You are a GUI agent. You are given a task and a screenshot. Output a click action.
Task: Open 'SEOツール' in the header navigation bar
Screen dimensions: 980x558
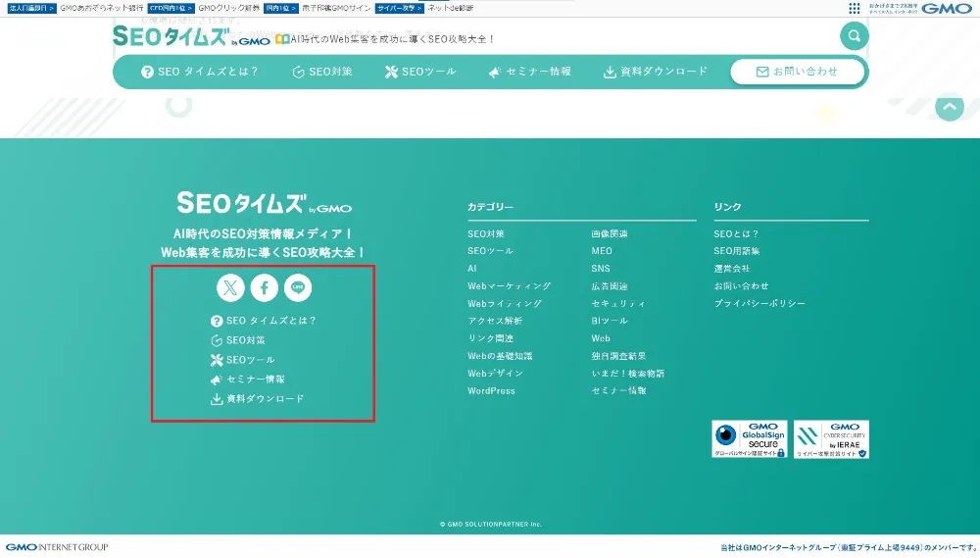point(420,72)
